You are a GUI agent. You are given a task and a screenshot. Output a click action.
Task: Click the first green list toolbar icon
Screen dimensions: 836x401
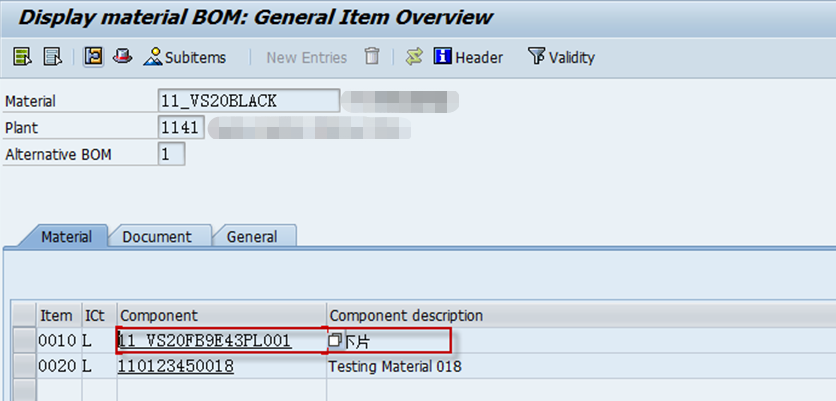click(22, 57)
